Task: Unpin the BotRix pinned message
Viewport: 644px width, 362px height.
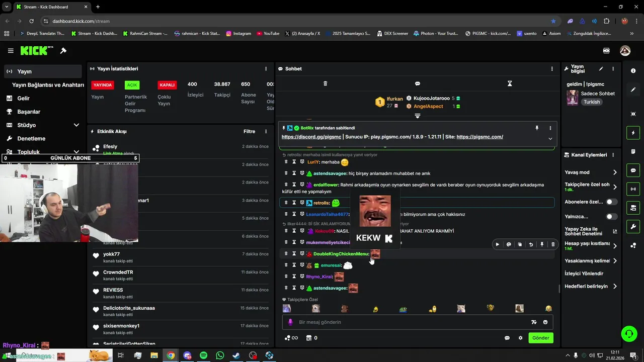Action: [537, 128]
